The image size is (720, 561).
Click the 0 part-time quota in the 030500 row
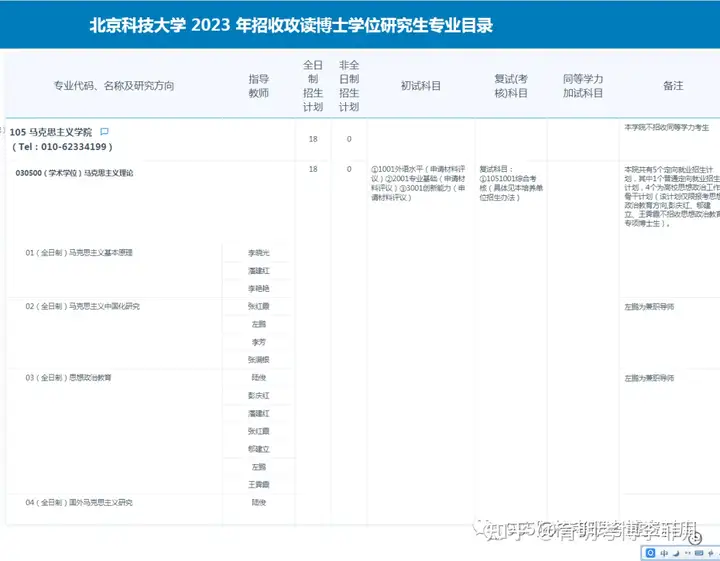(x=349, y=169)
